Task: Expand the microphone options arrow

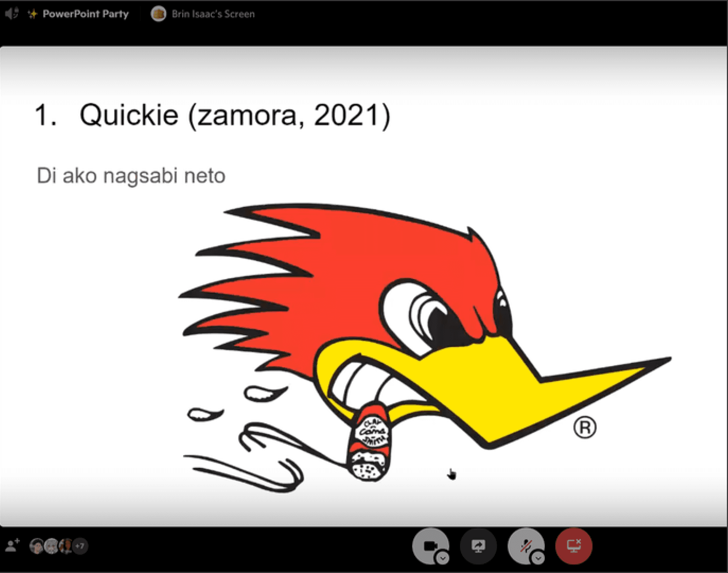Action: [x=538, y=558]
